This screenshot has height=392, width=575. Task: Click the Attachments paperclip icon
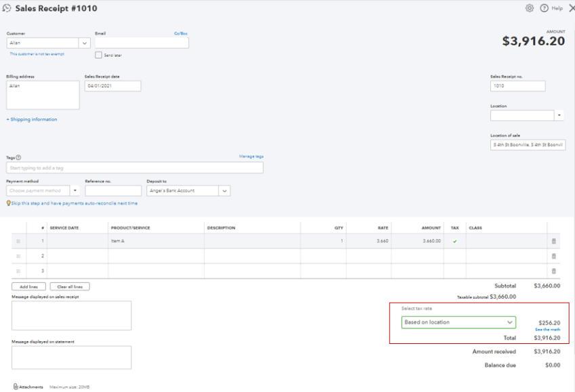coord(16,387)
